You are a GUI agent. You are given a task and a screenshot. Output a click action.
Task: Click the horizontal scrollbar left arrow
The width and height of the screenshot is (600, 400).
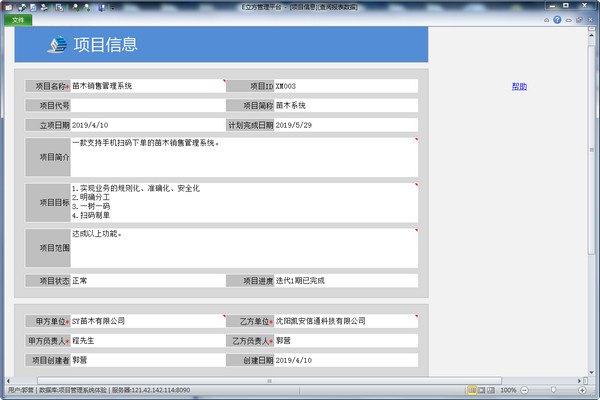(x=8, y=381)
